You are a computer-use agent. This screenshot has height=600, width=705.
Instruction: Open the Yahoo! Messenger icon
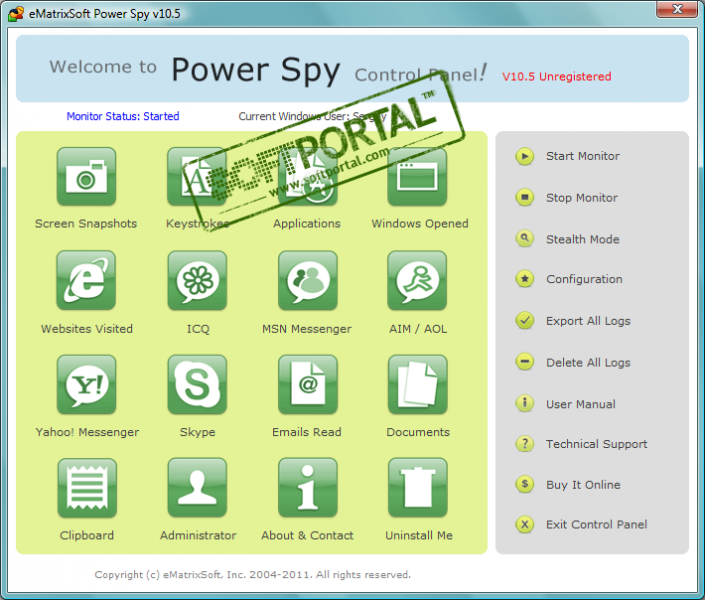(x=86, y=384)
